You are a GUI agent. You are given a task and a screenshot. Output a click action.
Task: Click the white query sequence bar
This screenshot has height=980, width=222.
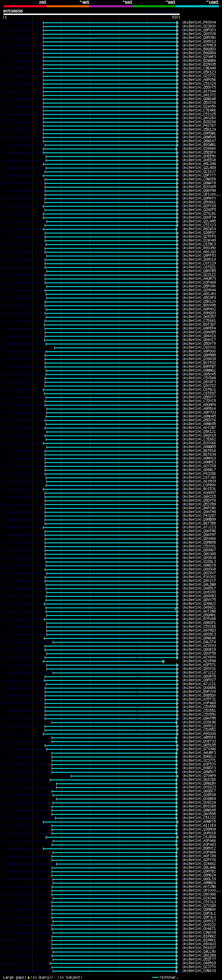(92, 15)
